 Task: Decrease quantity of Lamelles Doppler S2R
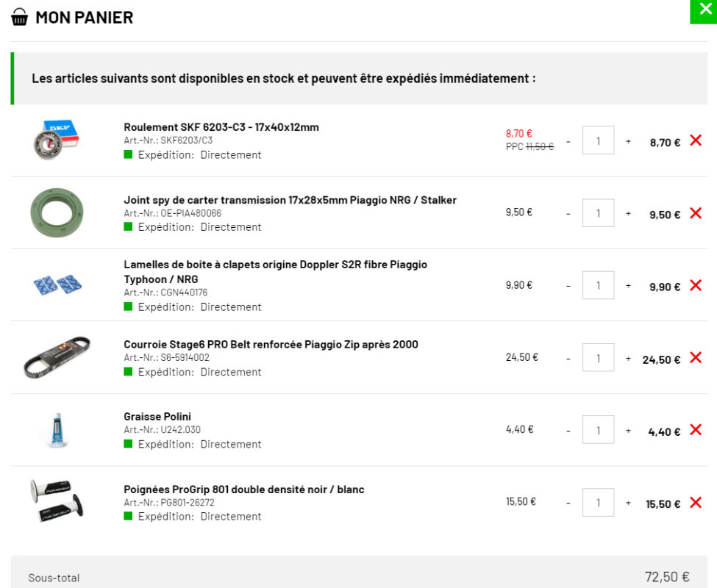568,286
